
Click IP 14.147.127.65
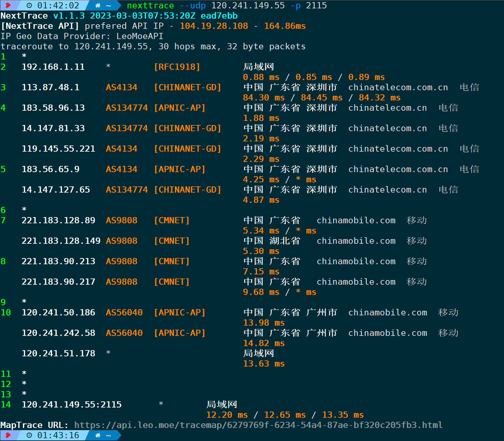click(56, 190)
